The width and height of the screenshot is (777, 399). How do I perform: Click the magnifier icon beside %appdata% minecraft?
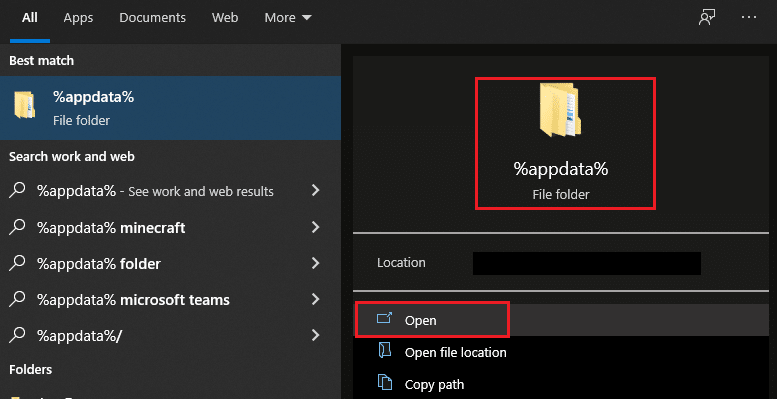[17, 227]
